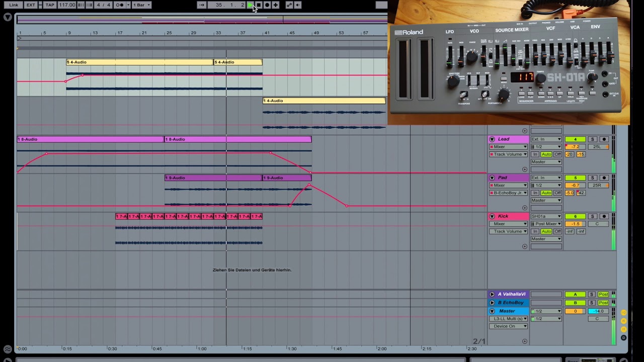Click the TAP tempo button
Screen dimensions: 644x362
[50, 5]
